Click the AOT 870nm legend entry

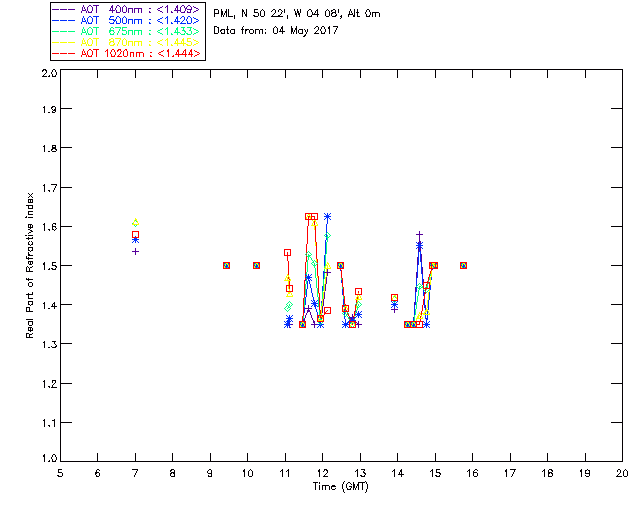[x=127, y=42]
